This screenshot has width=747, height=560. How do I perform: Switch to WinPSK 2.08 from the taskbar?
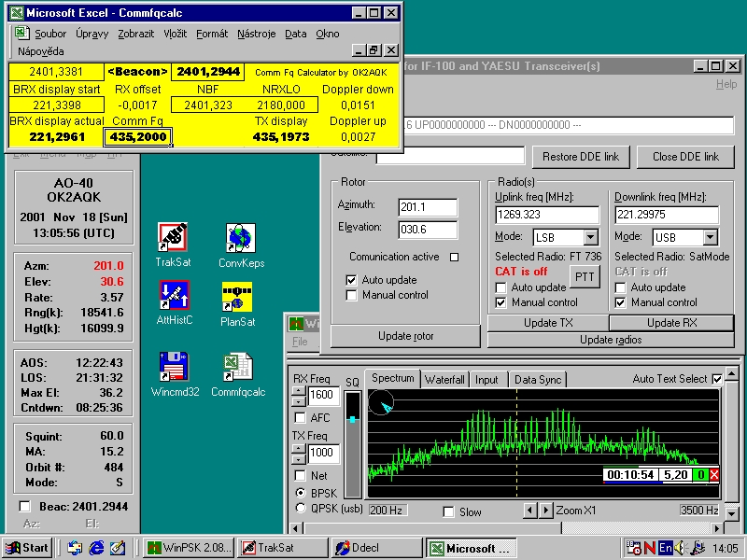click(x=189, y=548)
